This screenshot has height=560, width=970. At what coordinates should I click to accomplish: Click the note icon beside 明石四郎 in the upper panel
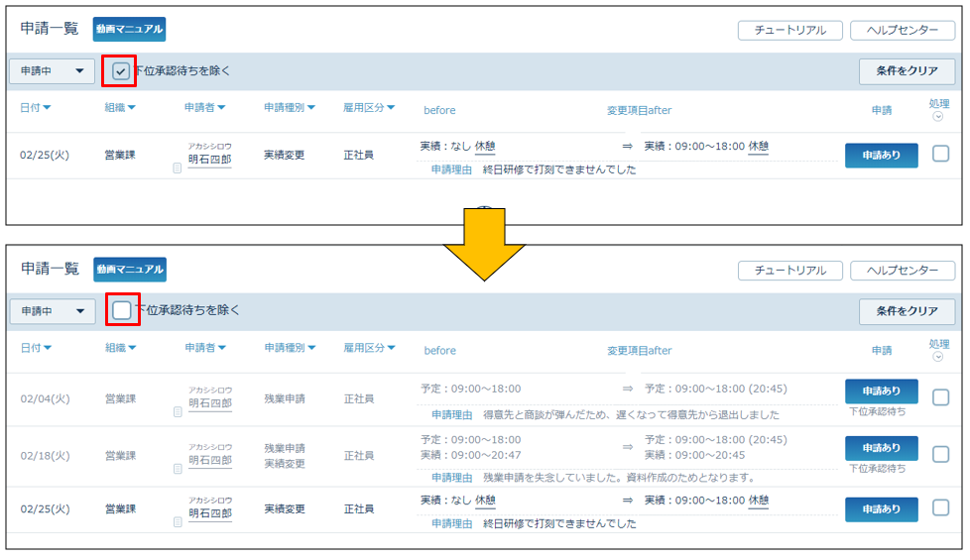click(178, 168)
